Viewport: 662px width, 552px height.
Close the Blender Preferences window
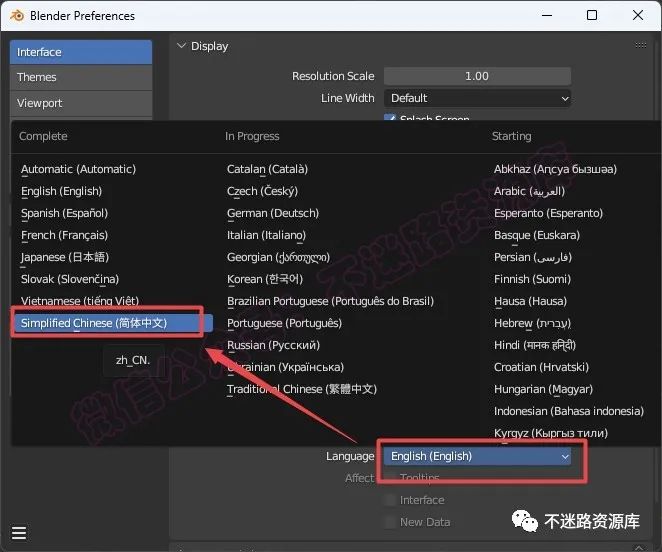[x=638, y=15]
